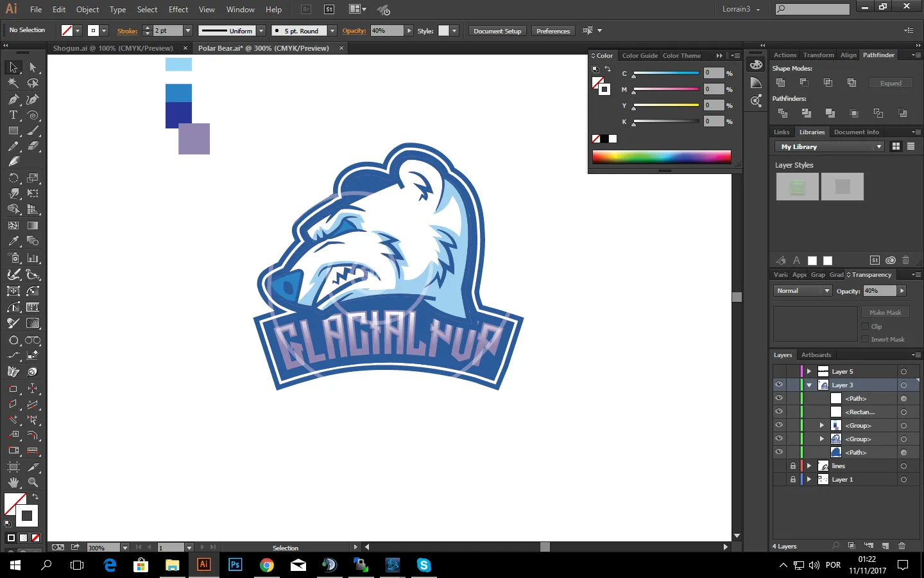Expand Layer 5 in Layers panel

(809, 371)
